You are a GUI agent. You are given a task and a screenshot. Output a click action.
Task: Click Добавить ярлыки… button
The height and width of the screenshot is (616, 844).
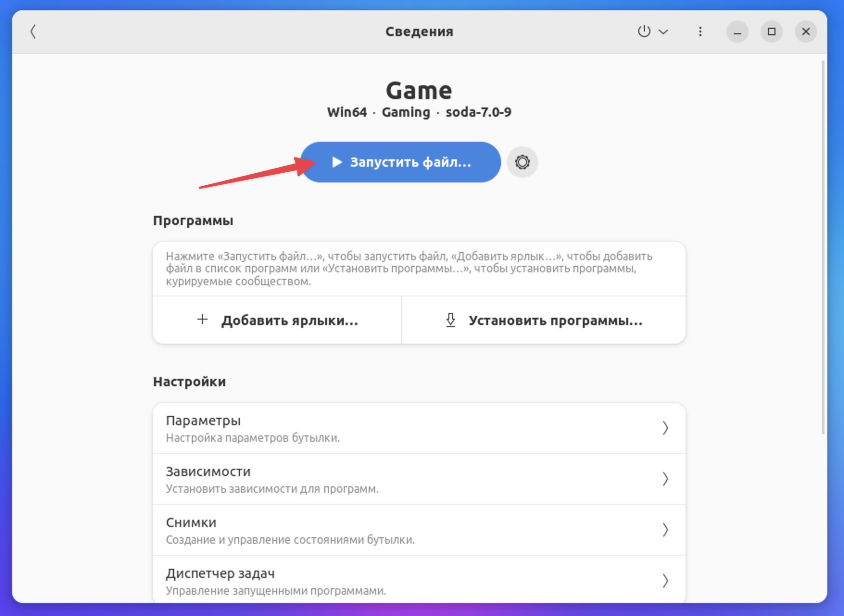point(277,320)
